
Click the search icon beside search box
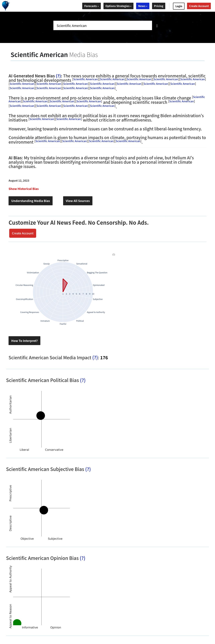(x=157, y=26)
